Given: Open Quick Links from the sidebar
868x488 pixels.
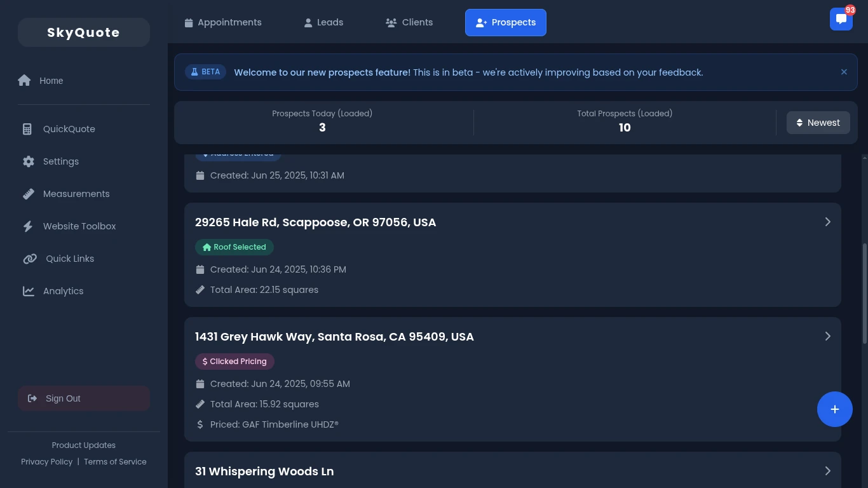Looking at the screenshot, I should (84, 259).
